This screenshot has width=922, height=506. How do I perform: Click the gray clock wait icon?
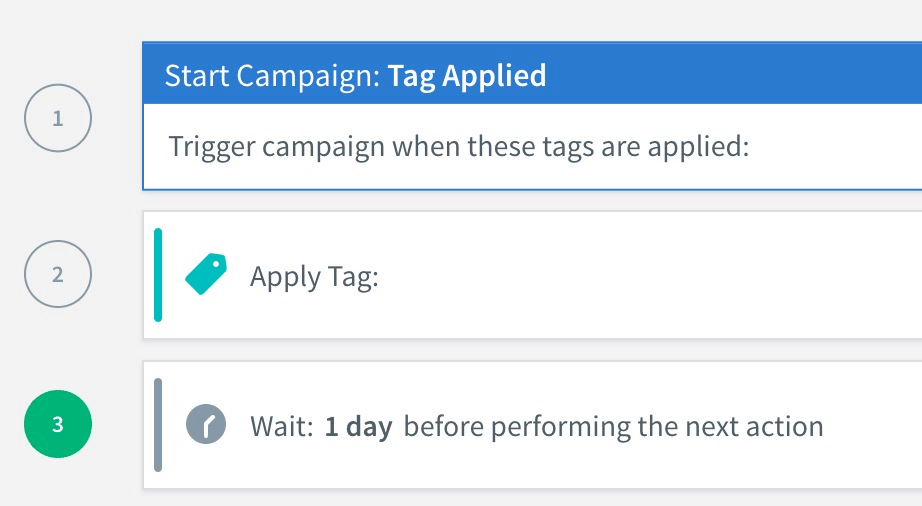click(206, 424)
